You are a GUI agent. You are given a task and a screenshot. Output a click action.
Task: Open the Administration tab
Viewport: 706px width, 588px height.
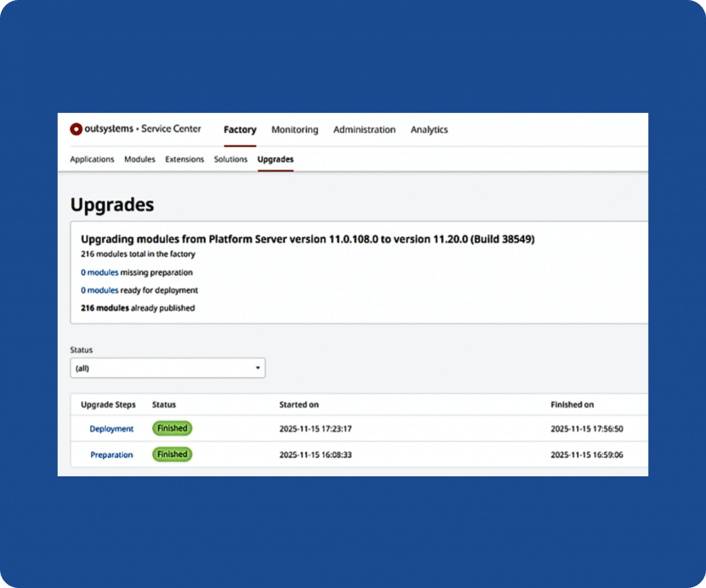364,130
